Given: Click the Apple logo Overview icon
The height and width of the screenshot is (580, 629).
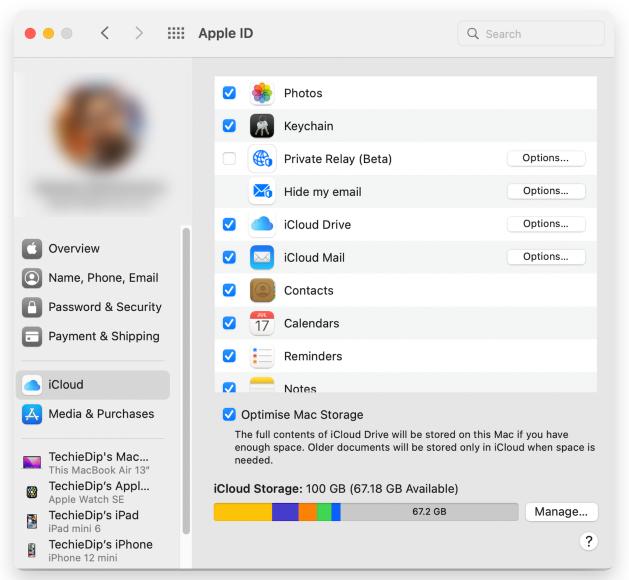Looking at the screenshot, I should [32, 249].
